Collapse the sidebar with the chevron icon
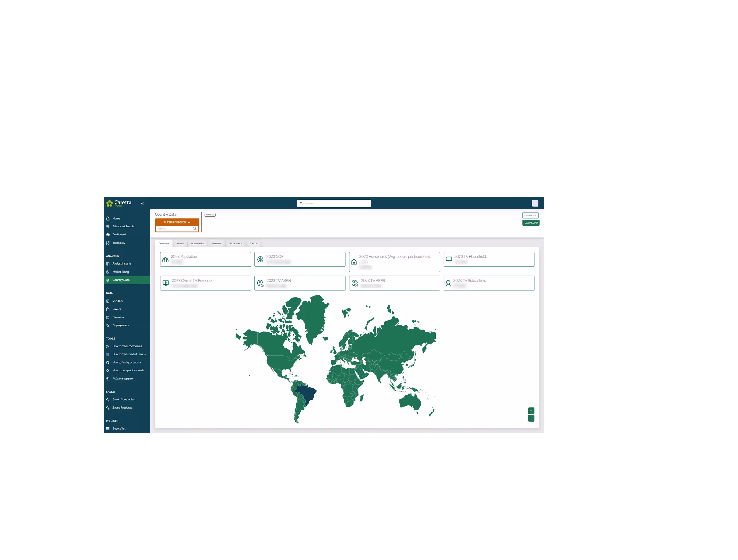 (142, 203)
